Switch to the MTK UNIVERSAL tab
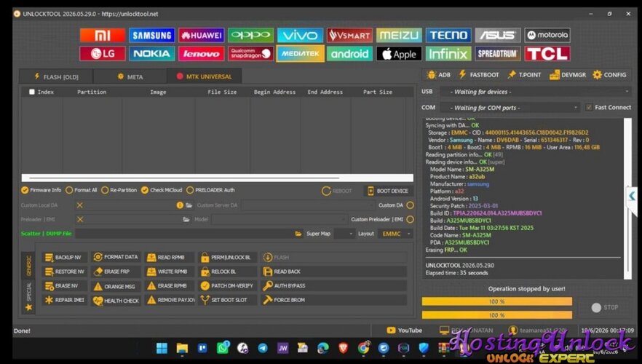 coord(204,76)
